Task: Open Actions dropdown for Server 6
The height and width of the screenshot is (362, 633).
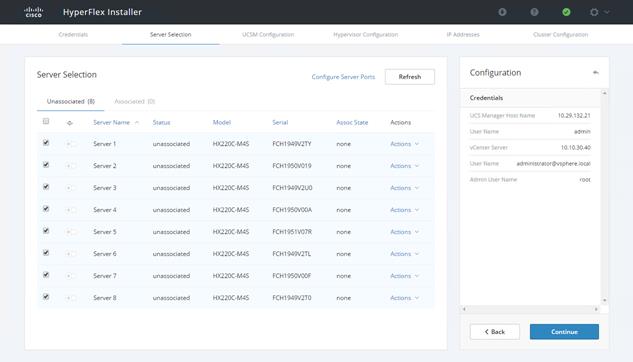Action: point(405,254)
